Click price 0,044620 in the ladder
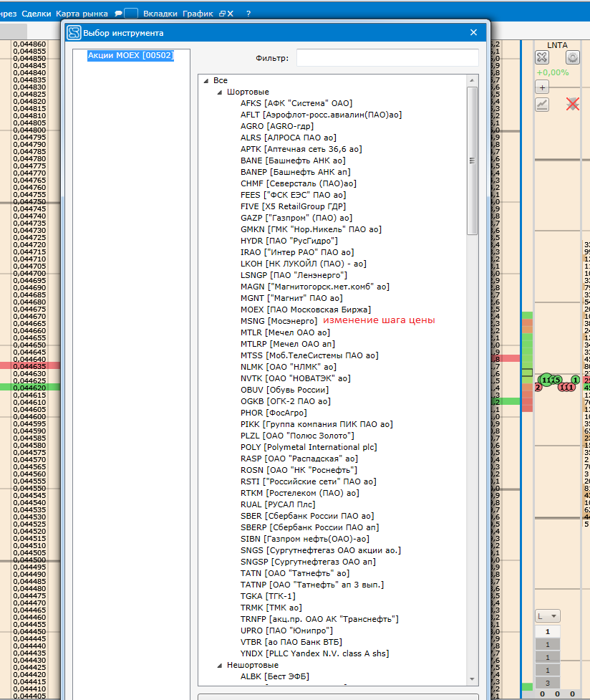This screenshot has width=590, height=700. pyautogui.click(x=29, y=388)
